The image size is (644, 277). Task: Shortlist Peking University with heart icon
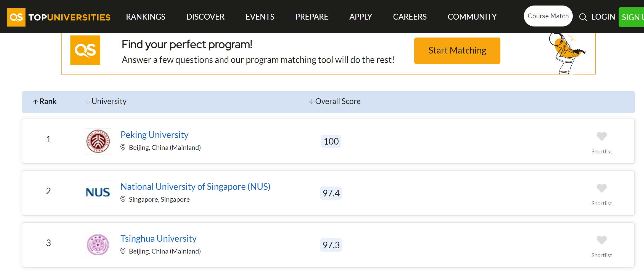pos(601,136)
